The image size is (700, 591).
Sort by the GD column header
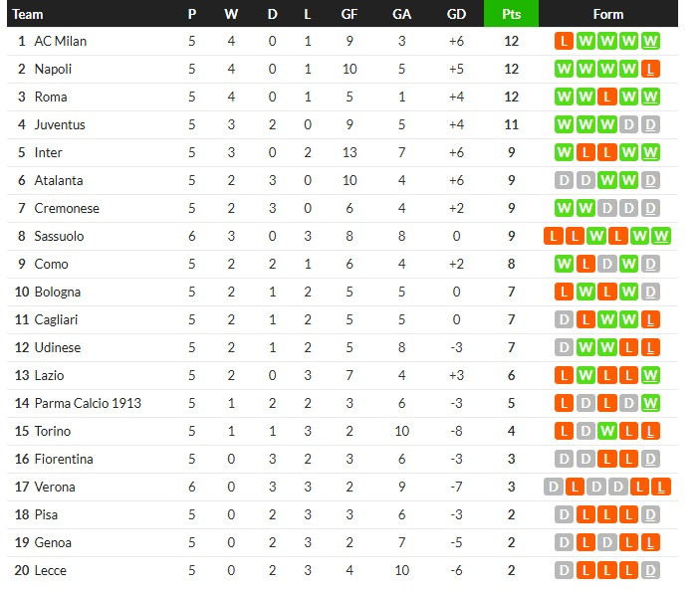point(456,14)
